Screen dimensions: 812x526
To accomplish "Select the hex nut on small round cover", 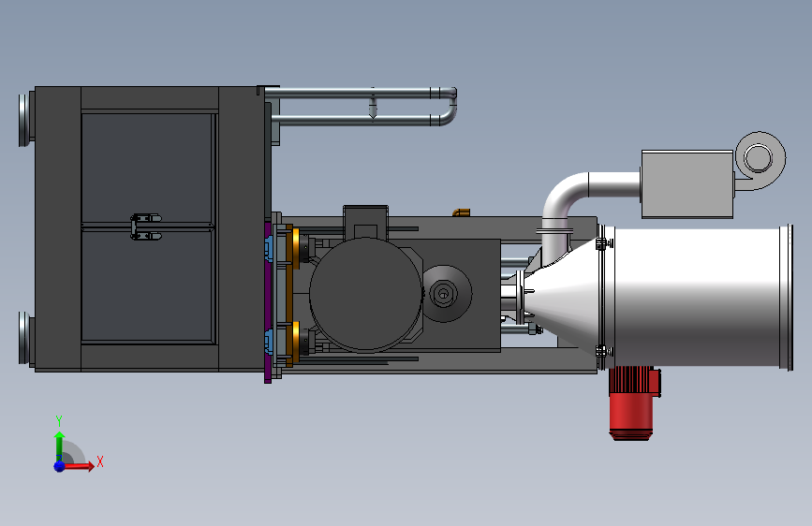I will coord(443,294).
